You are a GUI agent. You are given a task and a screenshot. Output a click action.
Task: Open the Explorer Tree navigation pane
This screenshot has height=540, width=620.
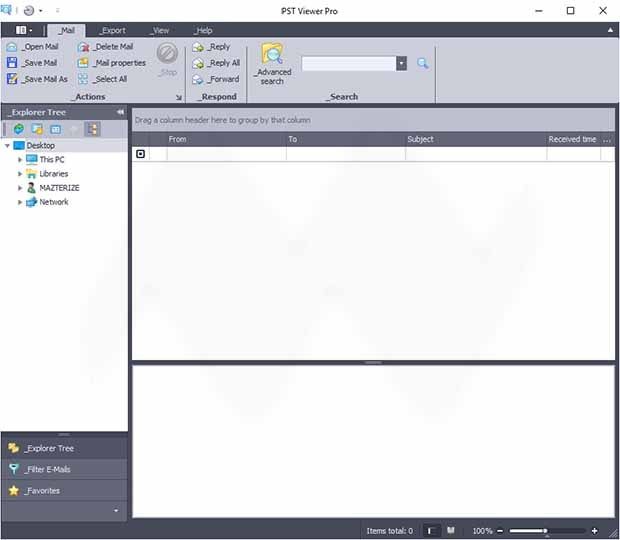pos(64,448)
